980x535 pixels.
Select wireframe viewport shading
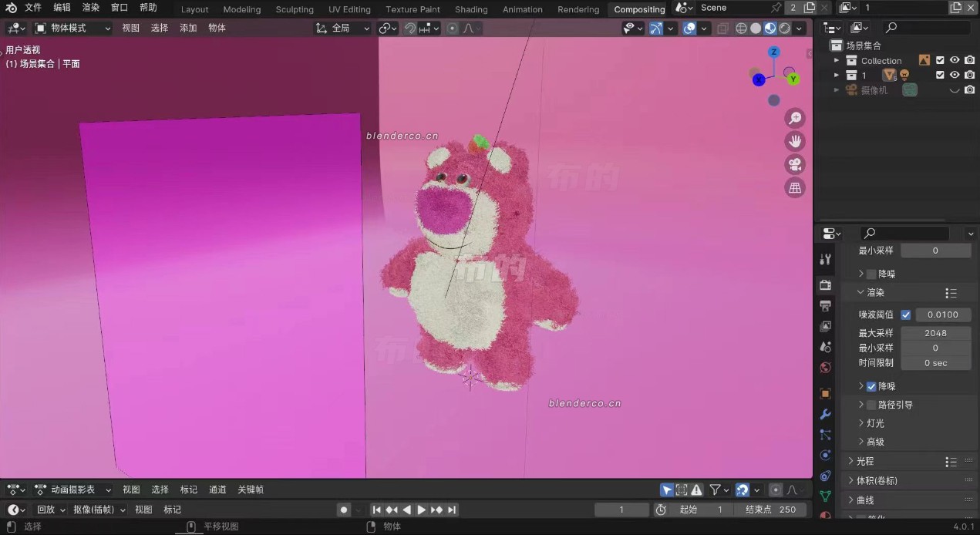(741, 28)
